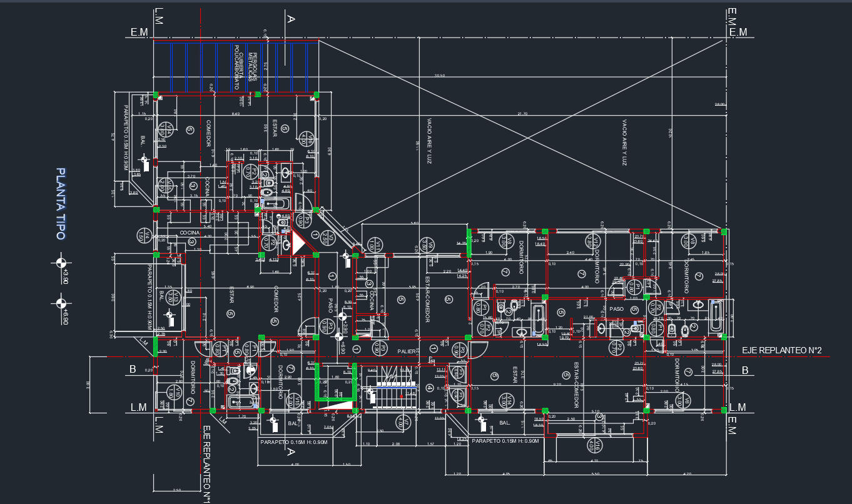Select the 21.70 dimension text

pos(522,114)
